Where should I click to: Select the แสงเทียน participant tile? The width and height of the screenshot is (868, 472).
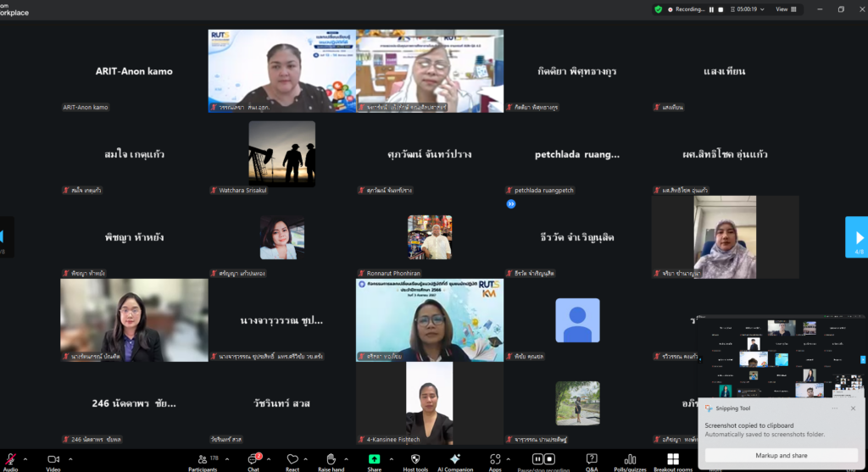tap(726, 71)
